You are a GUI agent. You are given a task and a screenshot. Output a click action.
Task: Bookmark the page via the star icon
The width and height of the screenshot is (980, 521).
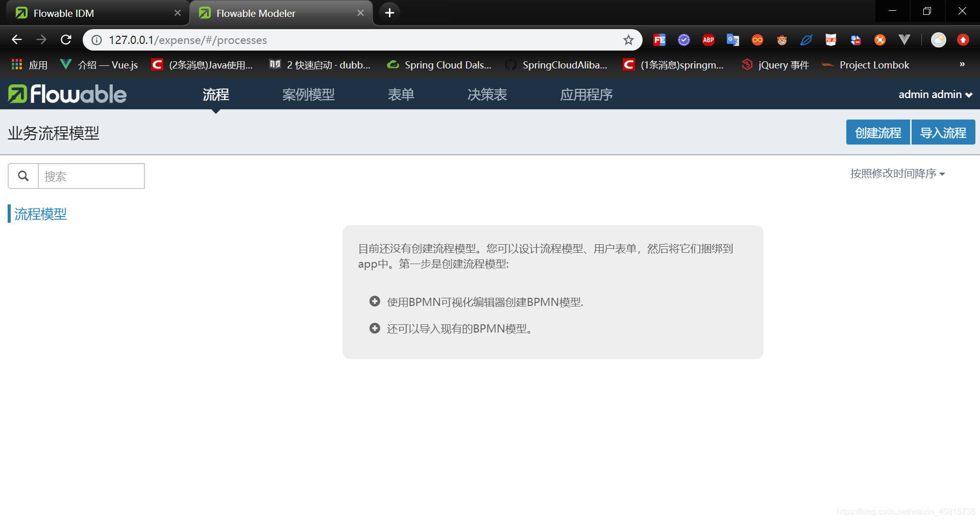coord(629,39)
